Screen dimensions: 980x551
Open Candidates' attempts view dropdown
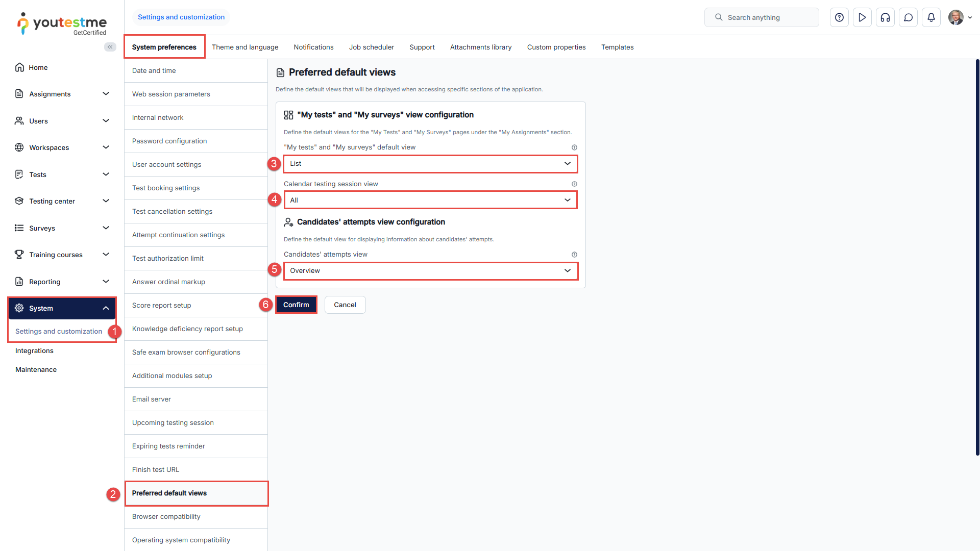(x=430, y=271)
